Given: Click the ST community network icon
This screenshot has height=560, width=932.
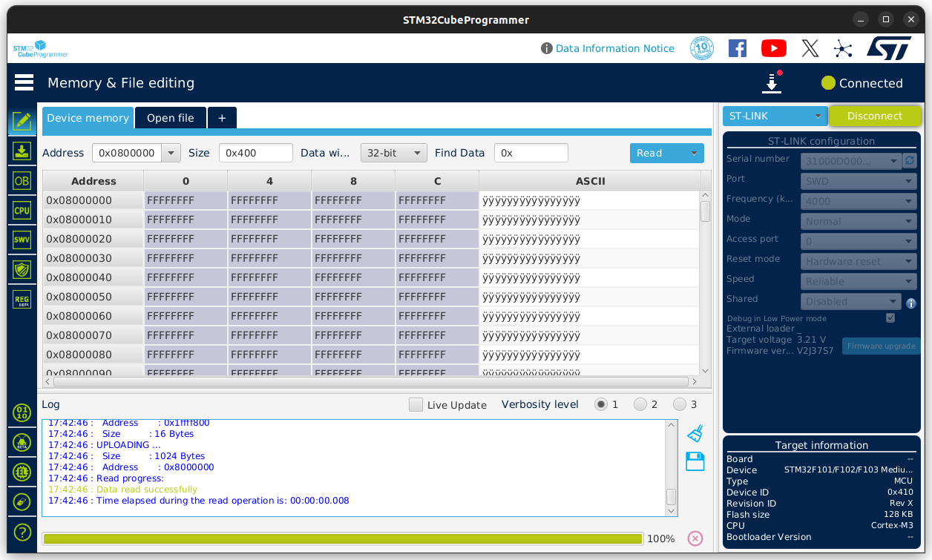Looking at the screenshot, I should tap(843, 49).
